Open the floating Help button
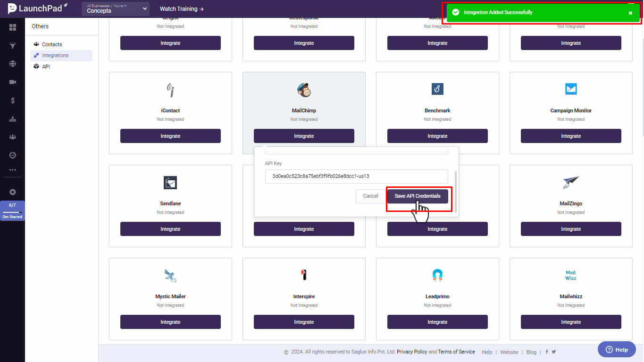644x362 pixels. pos(617,350)
